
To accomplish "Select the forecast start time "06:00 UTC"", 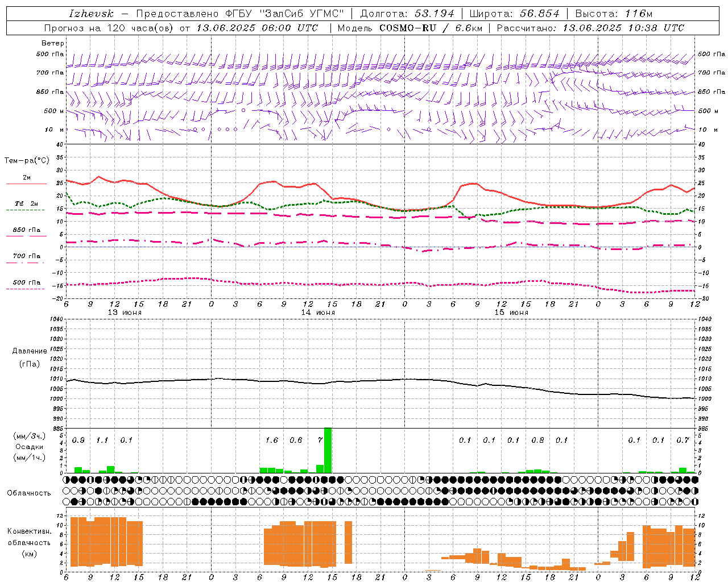I will pyautogui.click(x=291, y=28).
